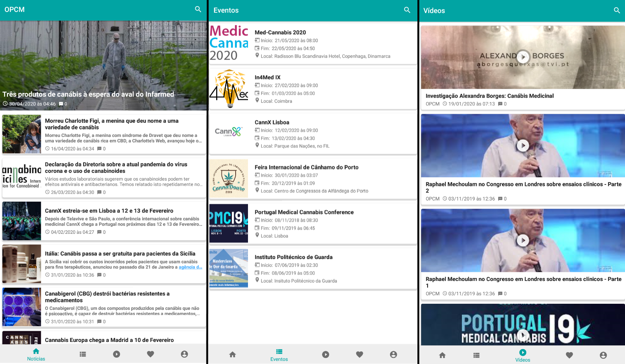Open Investigação Alexandra Borges video title

point(490,96)
